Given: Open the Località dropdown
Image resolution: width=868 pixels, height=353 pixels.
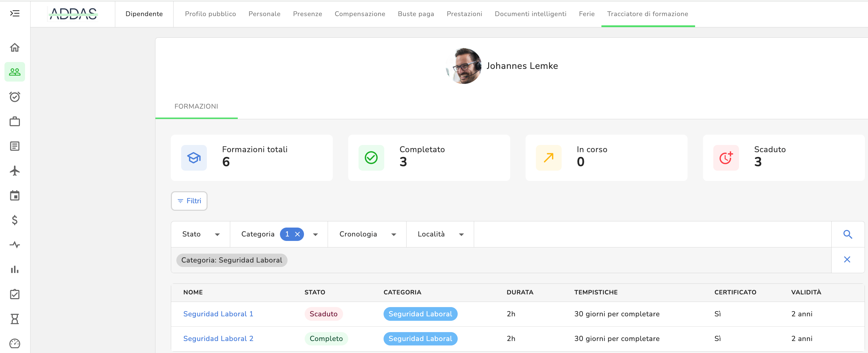Looking at the screenshot, I should pos(440,234).
